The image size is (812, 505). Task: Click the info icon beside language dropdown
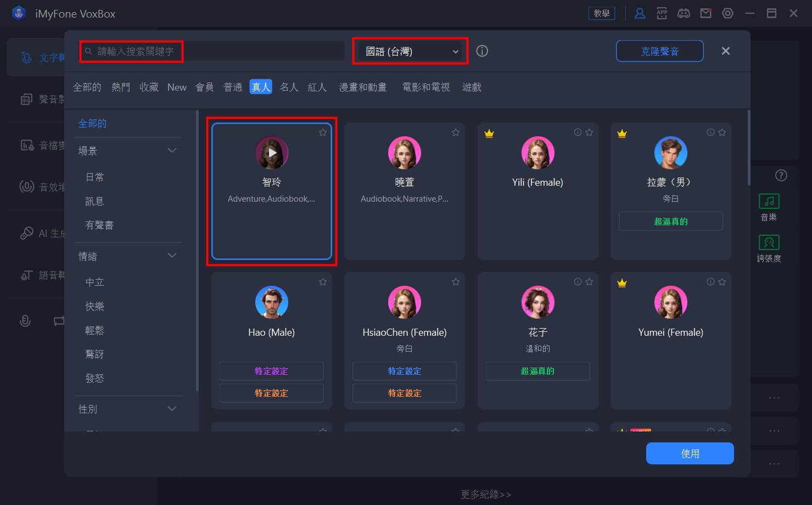click(x=482, y=51)
